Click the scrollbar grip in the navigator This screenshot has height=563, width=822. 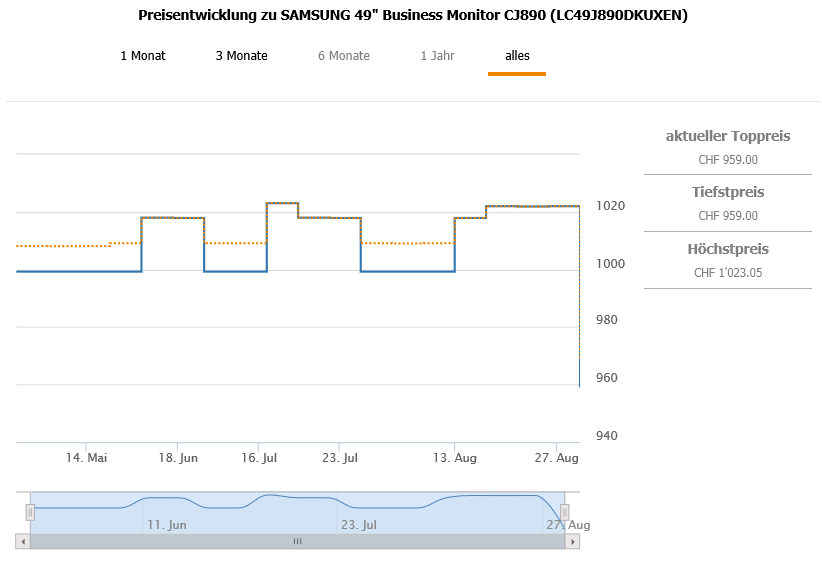(x=297, y=542)
